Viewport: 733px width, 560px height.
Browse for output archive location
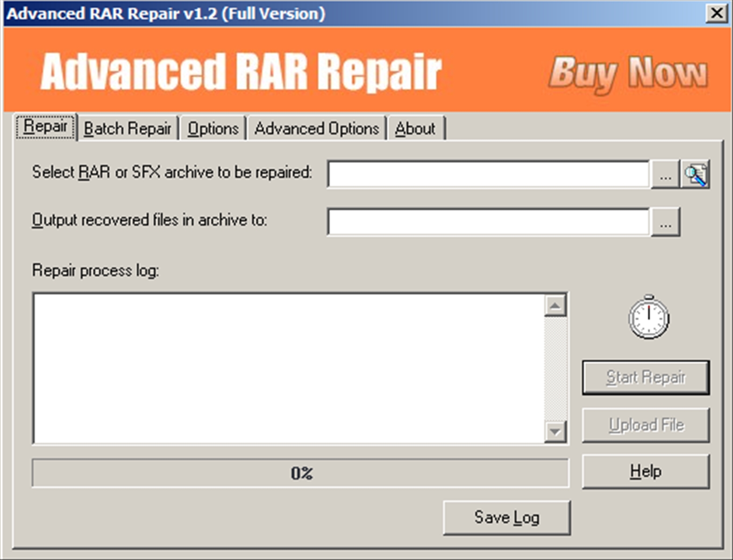tap(666, 222)
